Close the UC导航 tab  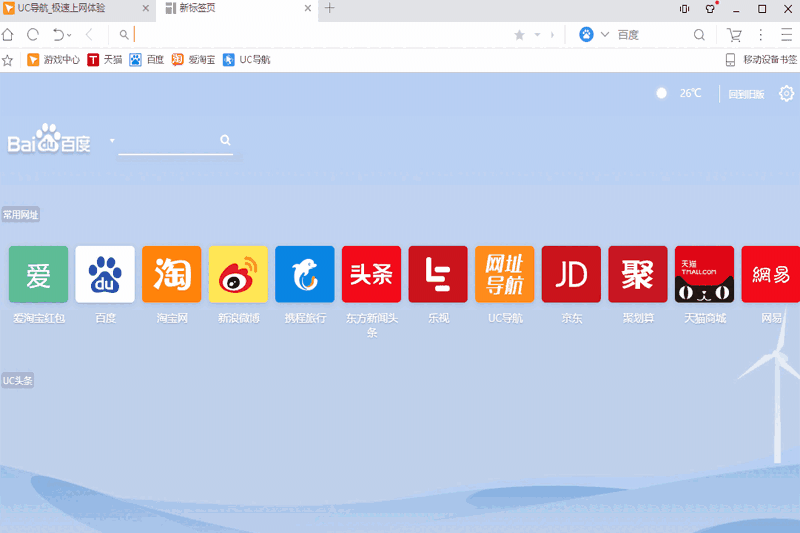point(146,8)
